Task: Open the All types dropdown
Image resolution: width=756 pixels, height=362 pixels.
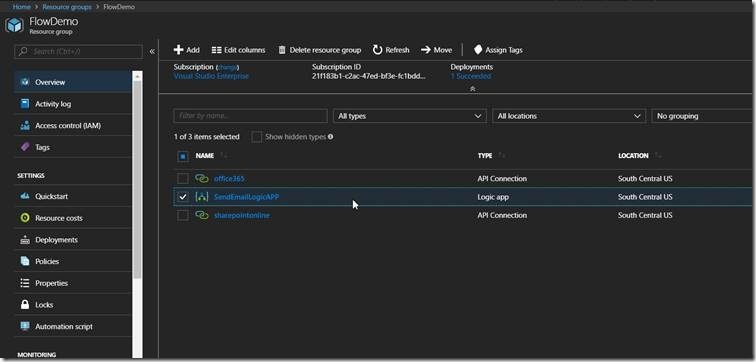Action: (x=410, y=116)
